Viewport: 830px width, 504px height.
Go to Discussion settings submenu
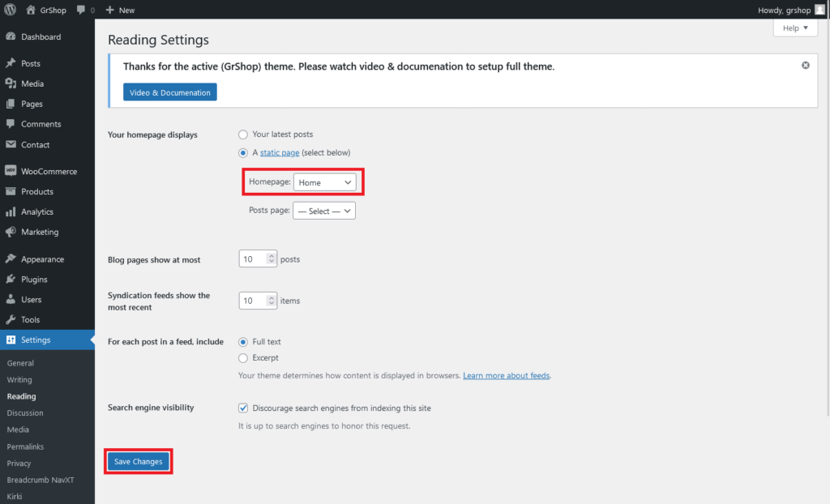(25, 413)
